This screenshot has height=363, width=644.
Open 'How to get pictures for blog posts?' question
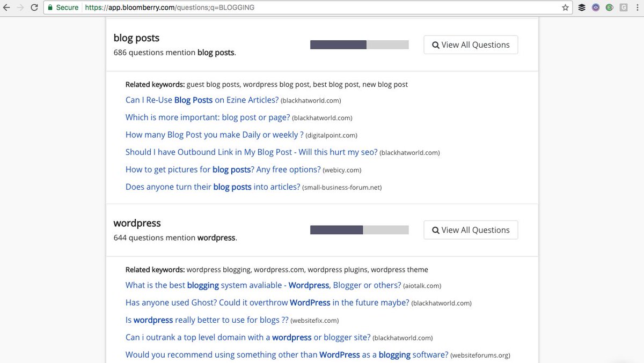pos(223,169)
